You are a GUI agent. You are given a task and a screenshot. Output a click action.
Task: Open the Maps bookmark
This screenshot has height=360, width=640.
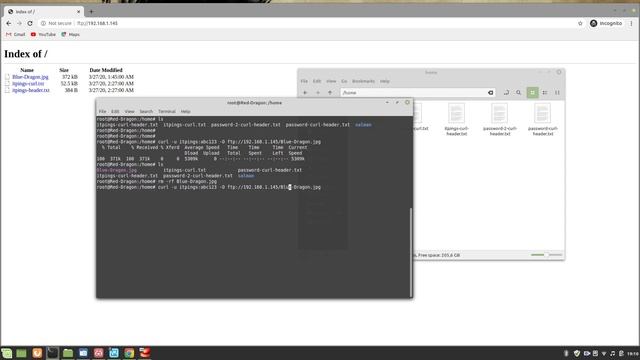point(71,35)
